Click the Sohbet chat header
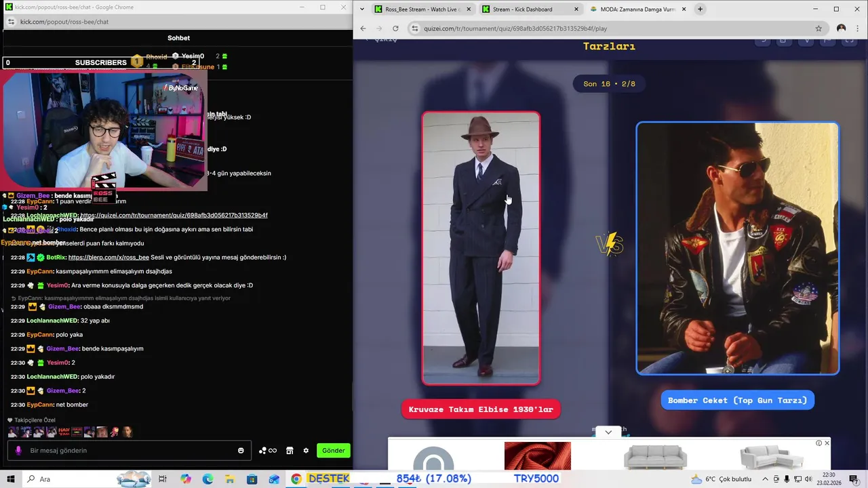The width and height of the screenshot is (868, 488). point(178,38)
